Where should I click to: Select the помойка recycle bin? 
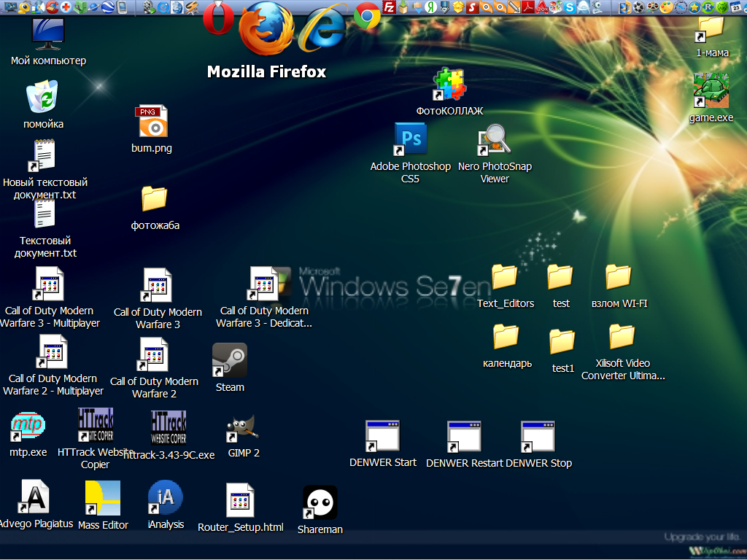pos(43,98)
